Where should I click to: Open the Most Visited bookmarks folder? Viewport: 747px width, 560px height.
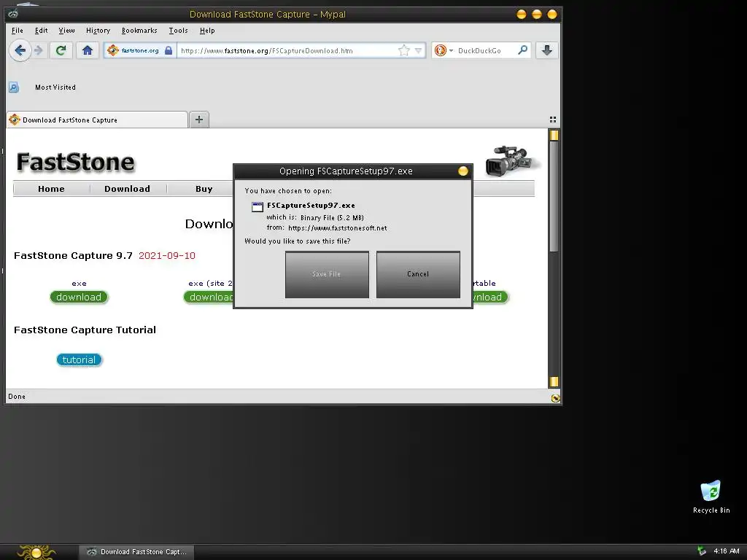(55, 87)
